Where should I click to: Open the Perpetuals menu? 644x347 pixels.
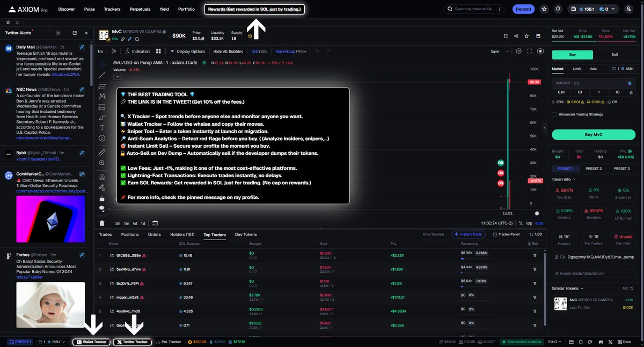coord(140,9)
